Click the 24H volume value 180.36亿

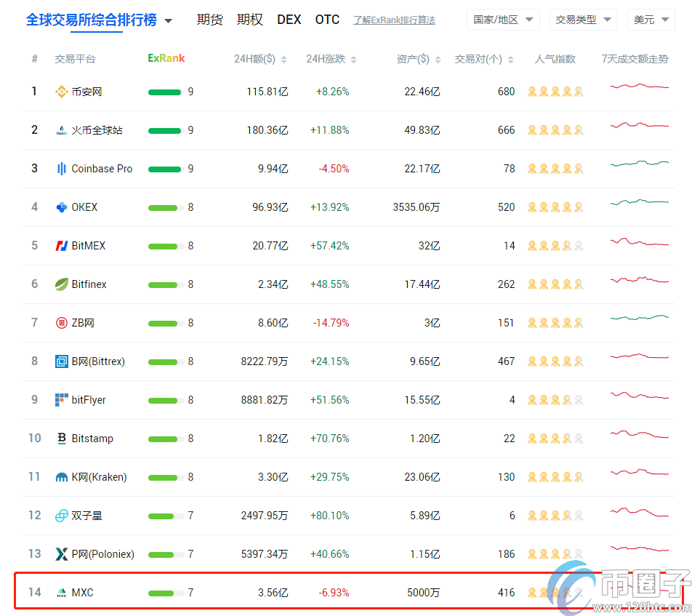(267, 130)
